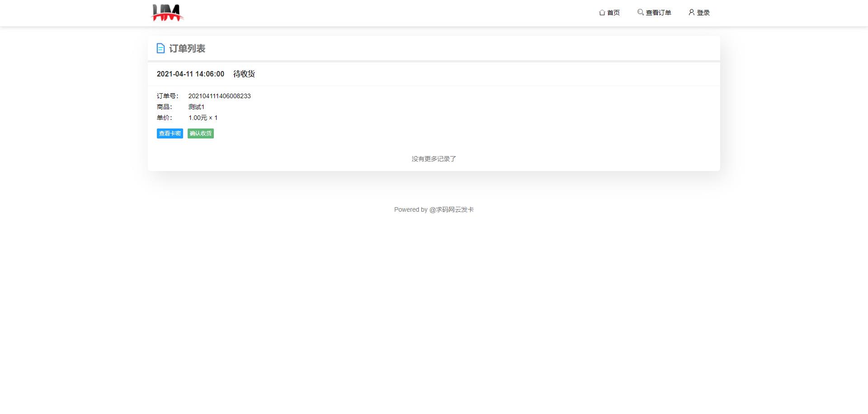868x414 pixels.
Task: Open the 首页 navigation item
Action: (x=613, y=13)
